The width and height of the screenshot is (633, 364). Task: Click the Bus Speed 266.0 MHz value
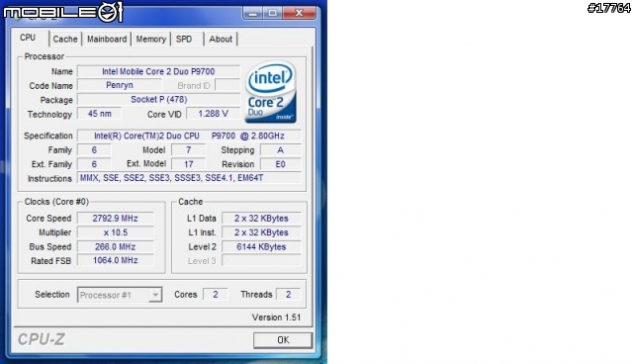pos(115,246)
